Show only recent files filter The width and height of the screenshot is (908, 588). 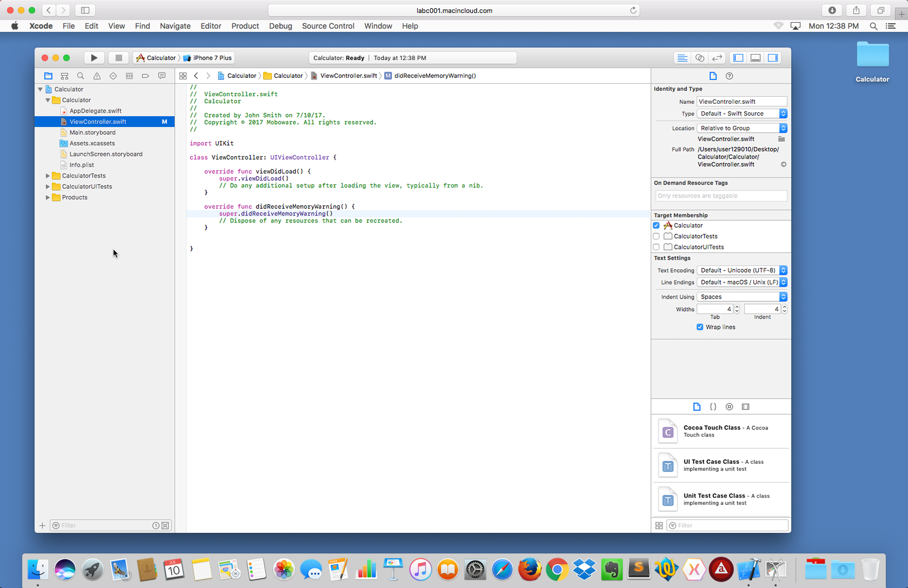click(x=156, y=525)
